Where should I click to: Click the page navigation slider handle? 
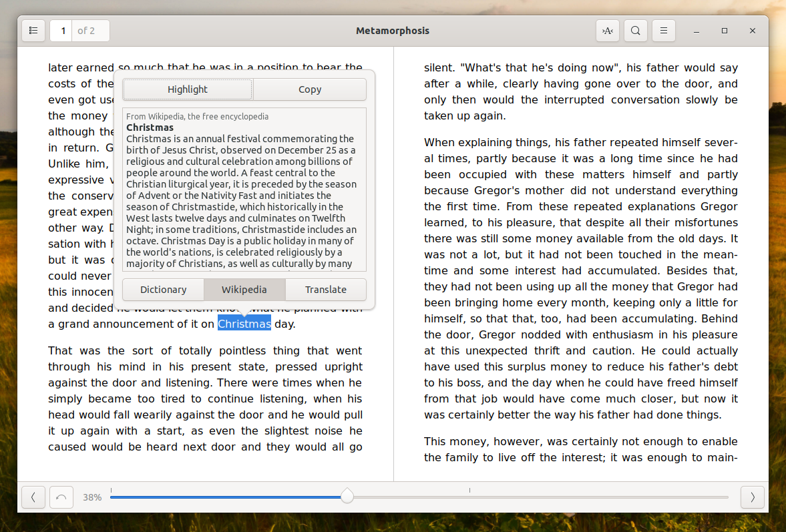pyautogui.click(x=347, y=497)
